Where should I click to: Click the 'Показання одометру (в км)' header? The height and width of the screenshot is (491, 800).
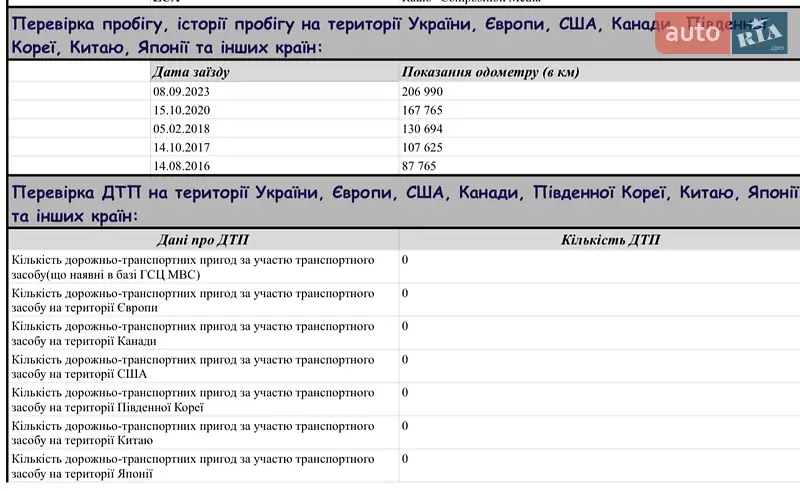[490, 72]
